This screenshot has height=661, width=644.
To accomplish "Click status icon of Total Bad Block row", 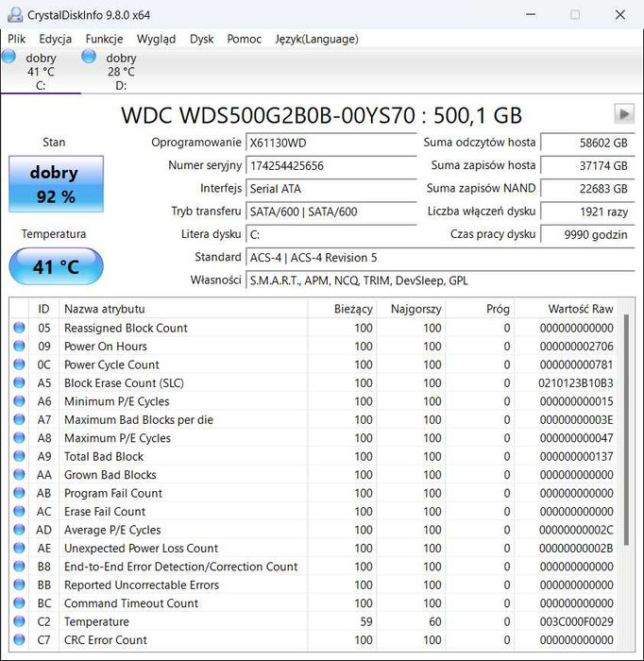I will [x=19, y=456].
